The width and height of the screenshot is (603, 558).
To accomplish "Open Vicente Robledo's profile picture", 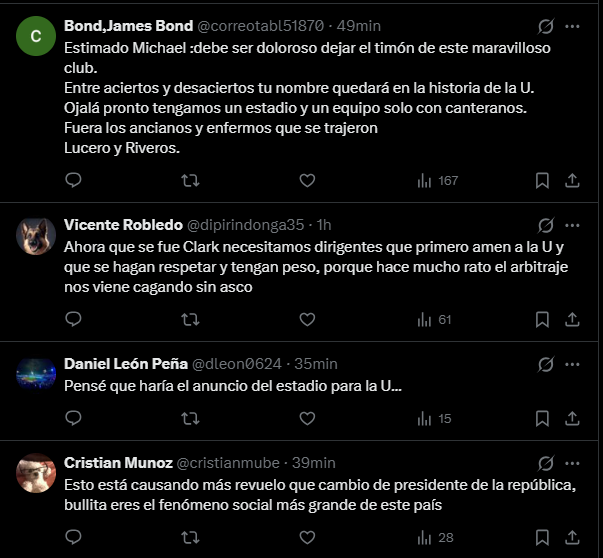I will tap(36, 235).
